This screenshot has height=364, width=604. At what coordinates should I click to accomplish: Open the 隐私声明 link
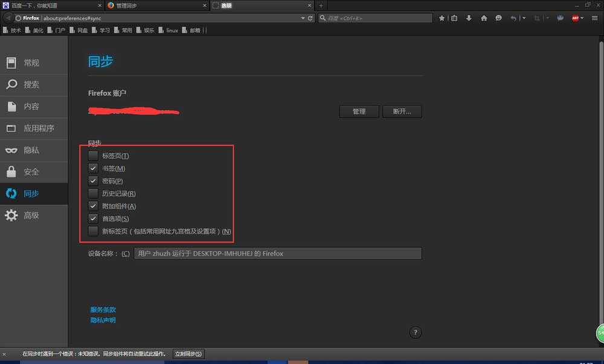[103, 320]
